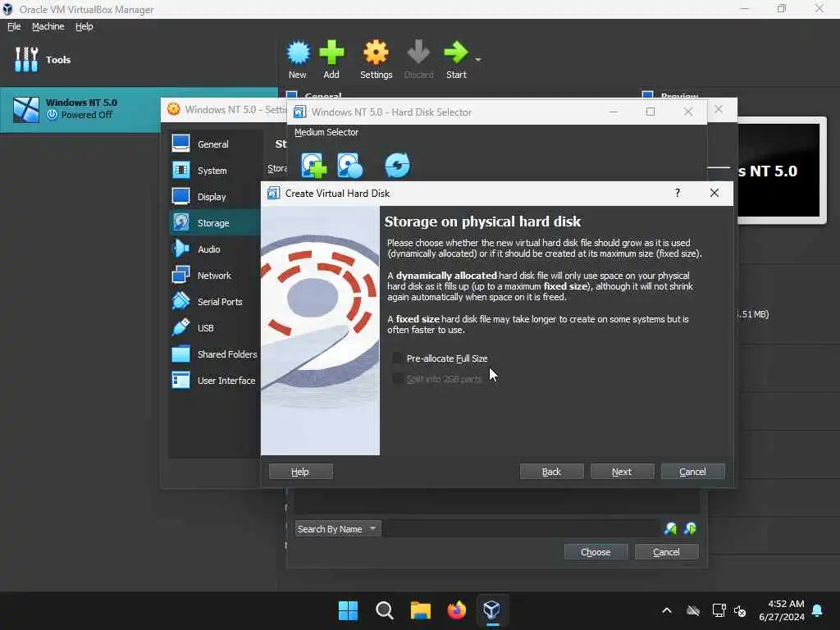
Task: Open the File menu
Action: point(14,26)
